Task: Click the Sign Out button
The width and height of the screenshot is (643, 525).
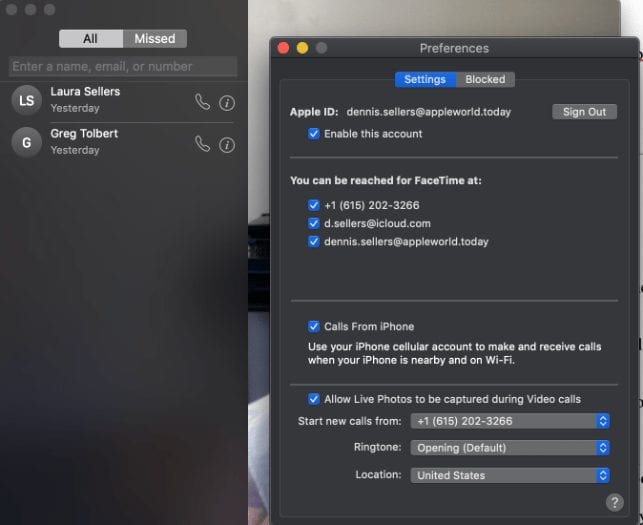Action: point(584,112)
